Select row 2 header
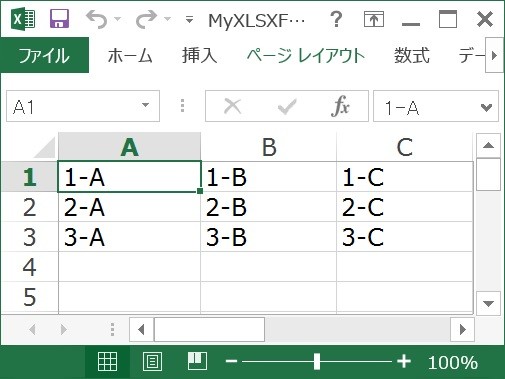The width and height of the screenshot is (505, 379). tap(29, 207)
